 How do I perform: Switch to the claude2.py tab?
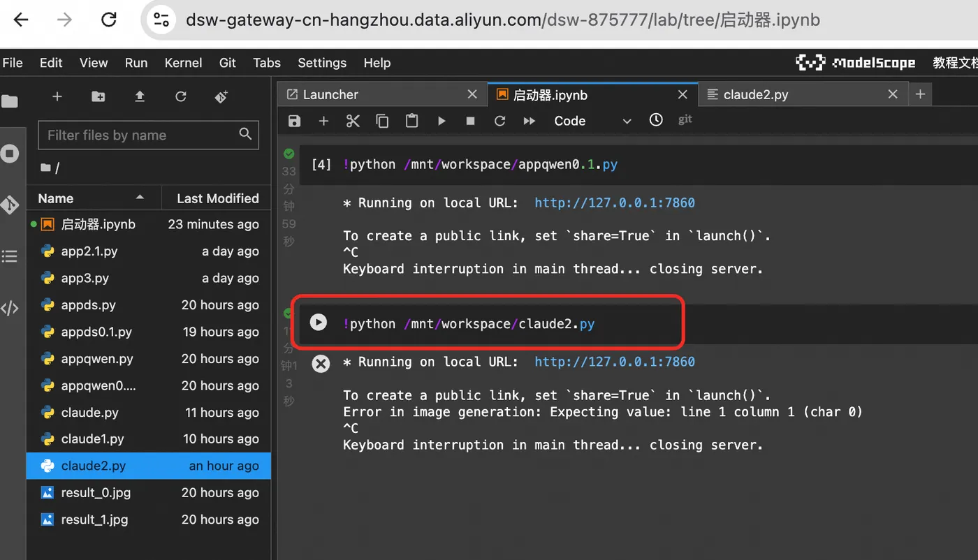tap(756, 94)
